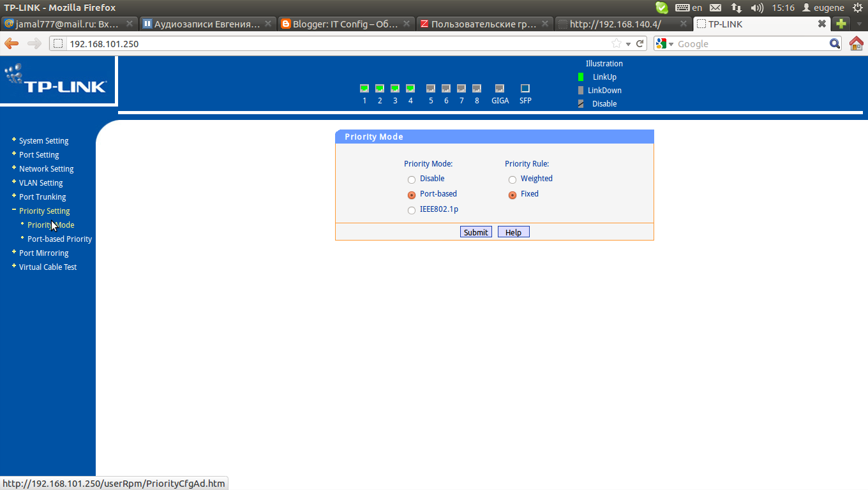The image size is (868, 490).
Task: Open the URL history dropdown arrow
Action: tap(628, 44)
